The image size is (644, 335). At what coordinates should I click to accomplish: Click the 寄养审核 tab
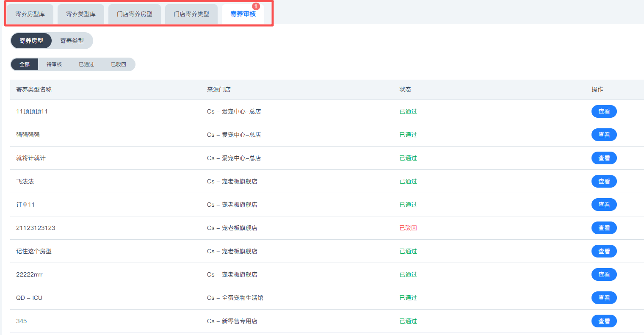[243, 14]
